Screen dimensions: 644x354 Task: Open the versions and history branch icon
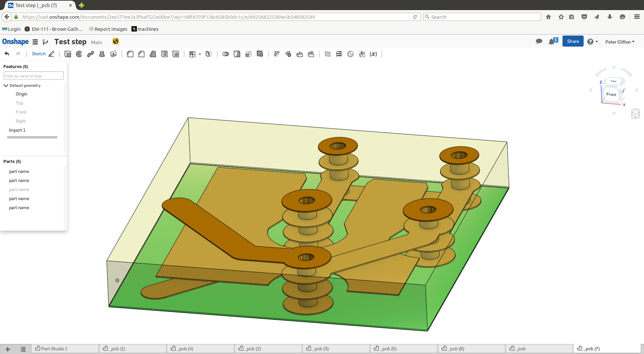coord(45,42)
